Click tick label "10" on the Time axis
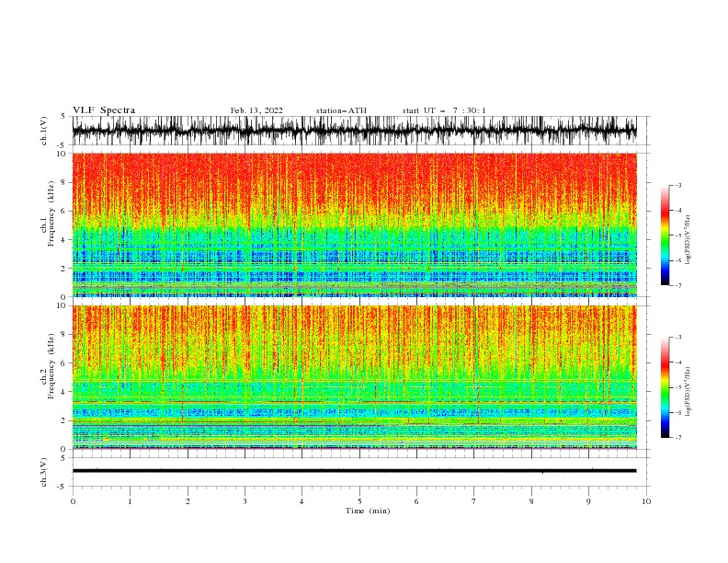 pyautogui.click(x=646, y=501)
